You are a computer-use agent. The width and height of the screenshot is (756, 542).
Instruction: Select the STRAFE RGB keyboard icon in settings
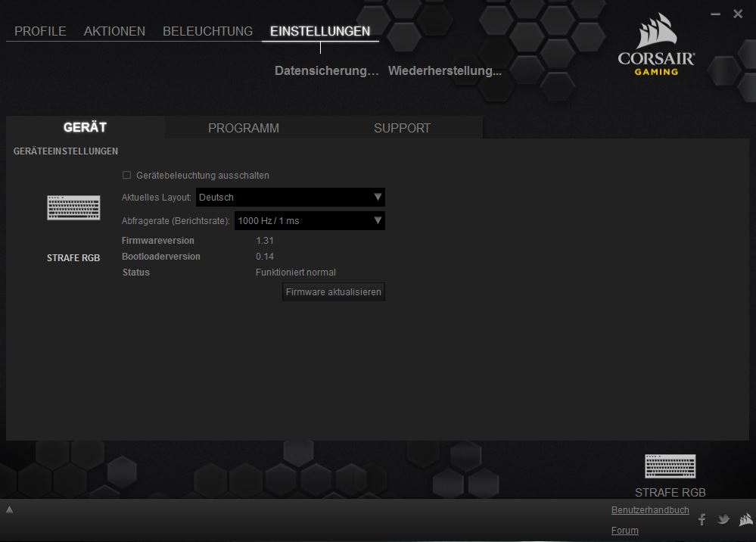click(73, 207)
